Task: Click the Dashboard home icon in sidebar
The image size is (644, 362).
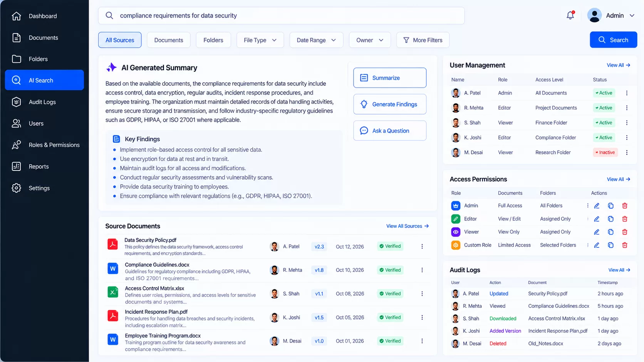Action: pyautogui.click(x=16, y=16)
